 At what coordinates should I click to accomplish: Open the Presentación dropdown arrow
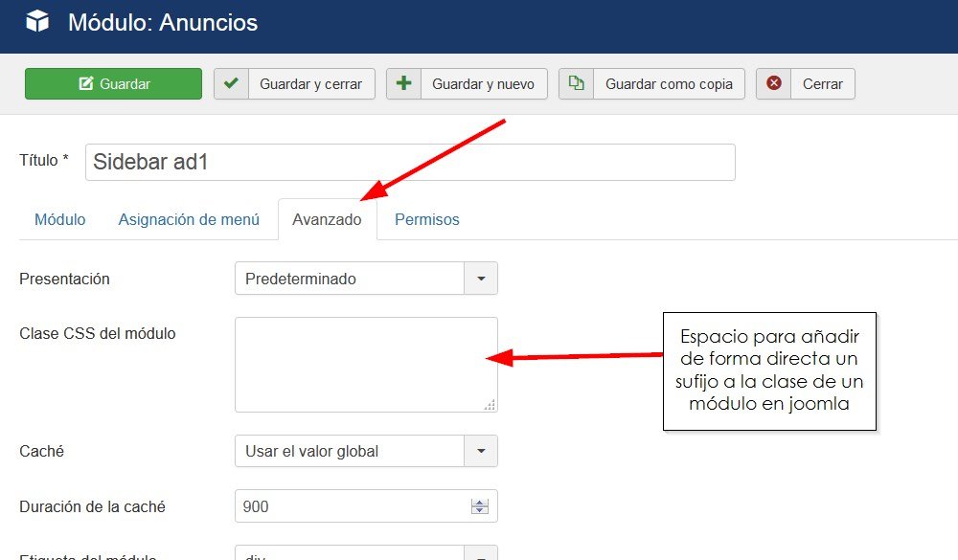click(482, 279)
